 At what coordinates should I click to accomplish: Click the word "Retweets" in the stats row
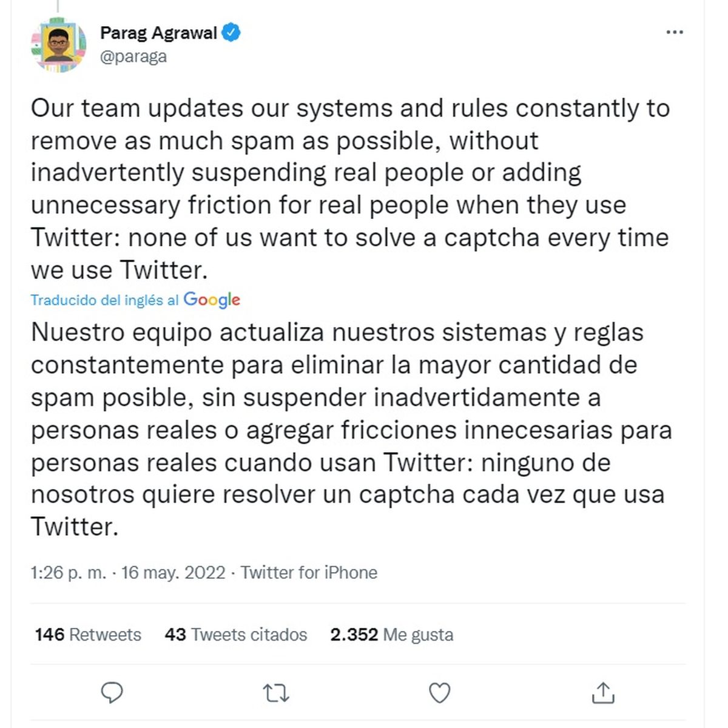point(105,635)
